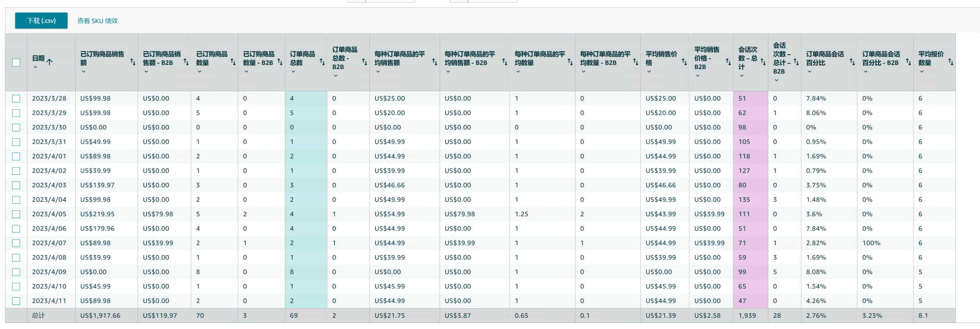Open chevron under 订单商品总数 header
980x329 pixels.
pos(293,72)
